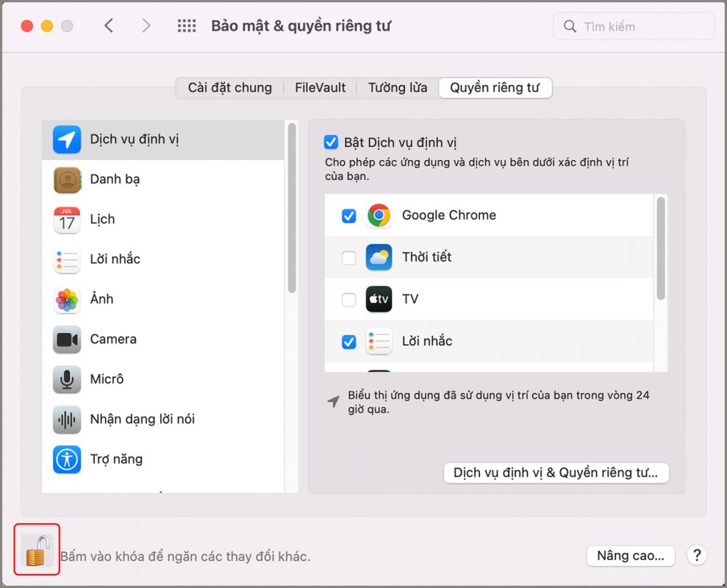Open Trợ năng accessibility settings

click(118, 459)
